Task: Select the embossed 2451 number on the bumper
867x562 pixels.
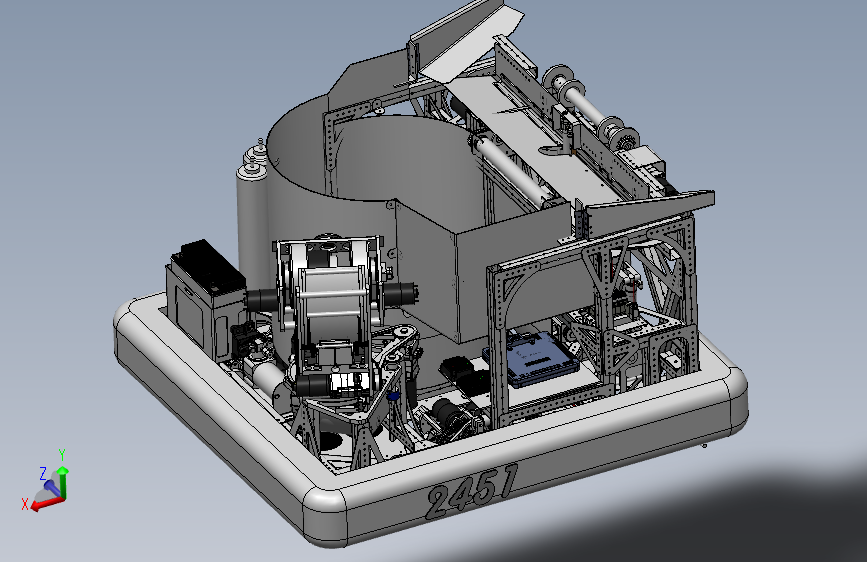Action: click(473, 491)
